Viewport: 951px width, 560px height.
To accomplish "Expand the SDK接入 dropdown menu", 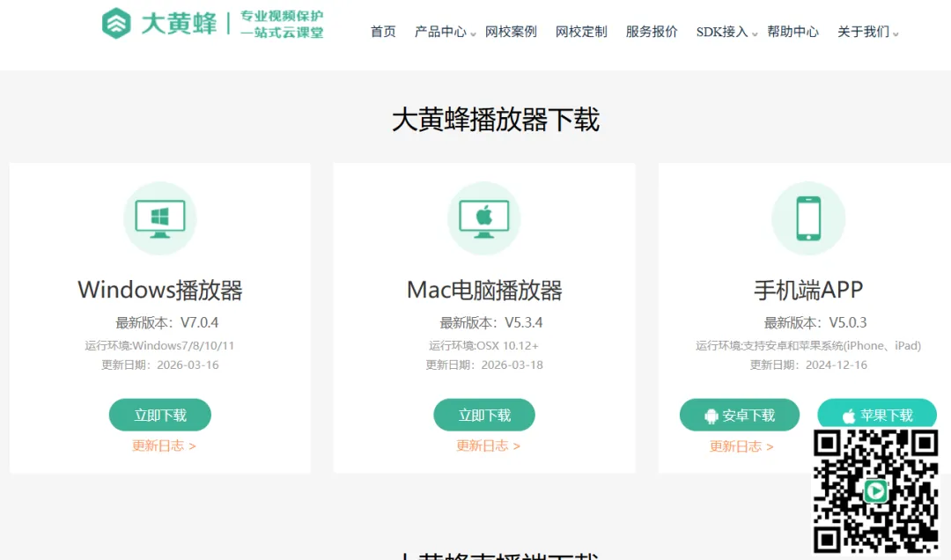I will point(726,32).
